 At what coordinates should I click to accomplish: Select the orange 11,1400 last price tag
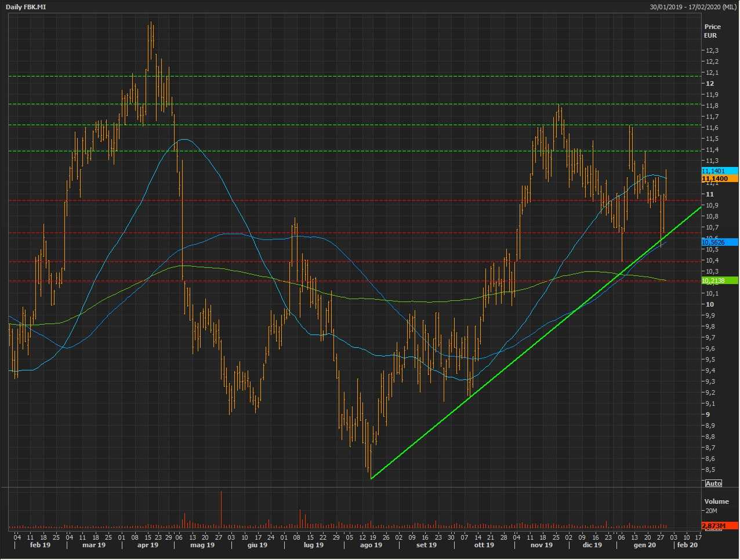[x=719, y=179]
